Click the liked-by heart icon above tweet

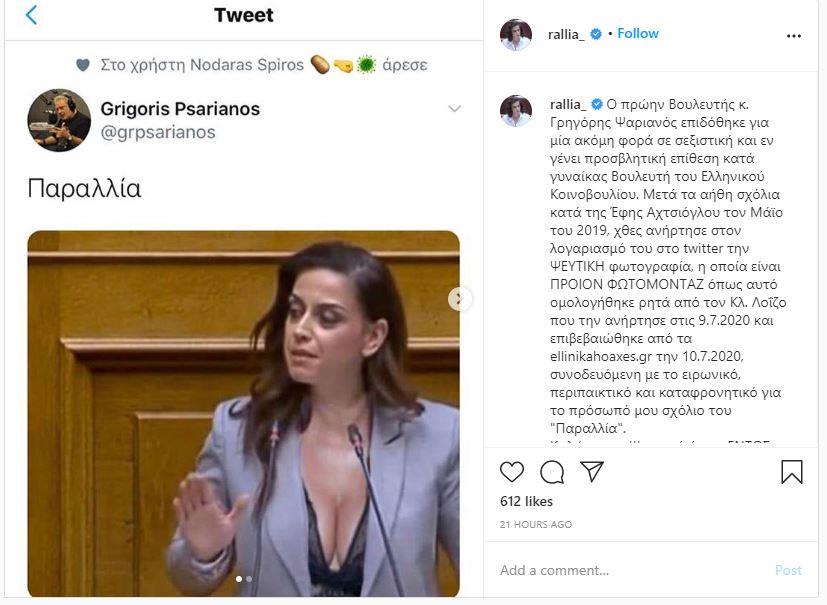point(83,65)
